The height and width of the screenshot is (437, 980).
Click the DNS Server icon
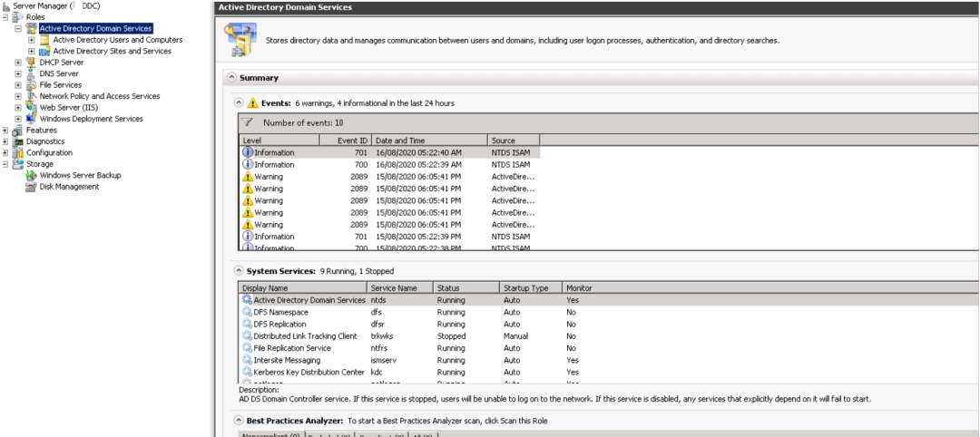click(31, 73)
